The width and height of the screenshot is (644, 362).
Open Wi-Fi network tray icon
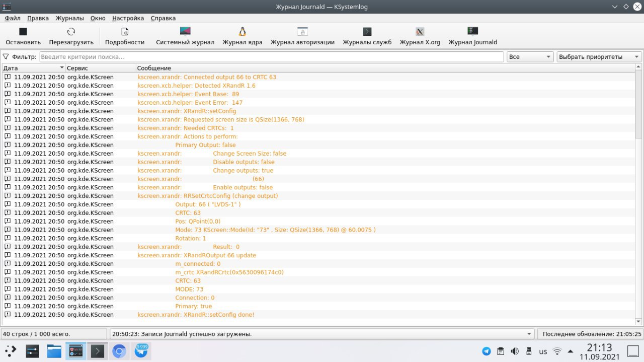click(557, 351)
